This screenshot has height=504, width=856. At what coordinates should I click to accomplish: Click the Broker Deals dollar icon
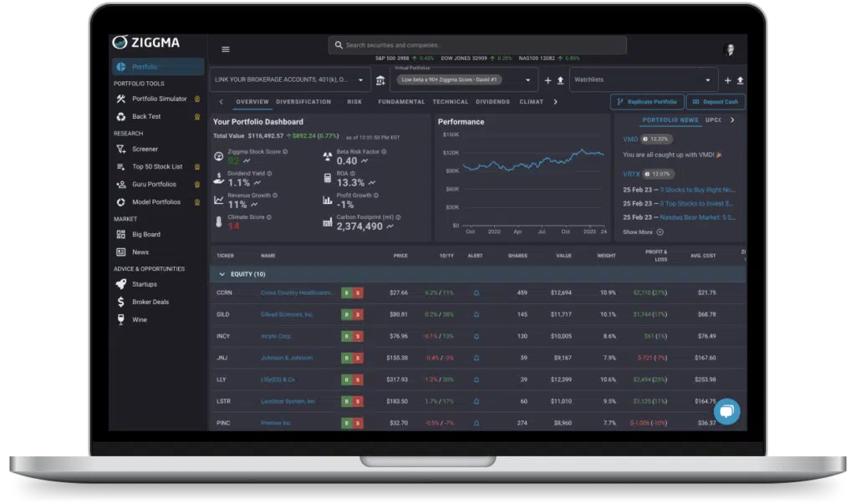(x=120, y=302)
